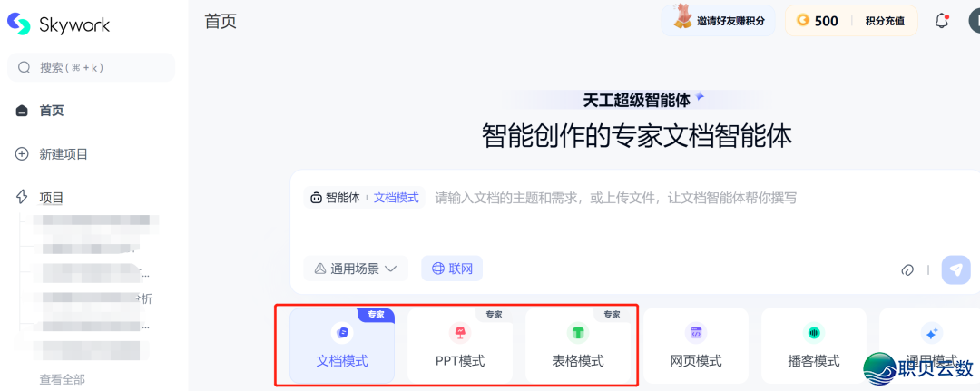This screenshot has height=391, width=980.
Task: Select the 文档模式 card
Action: tap(342, 346)
